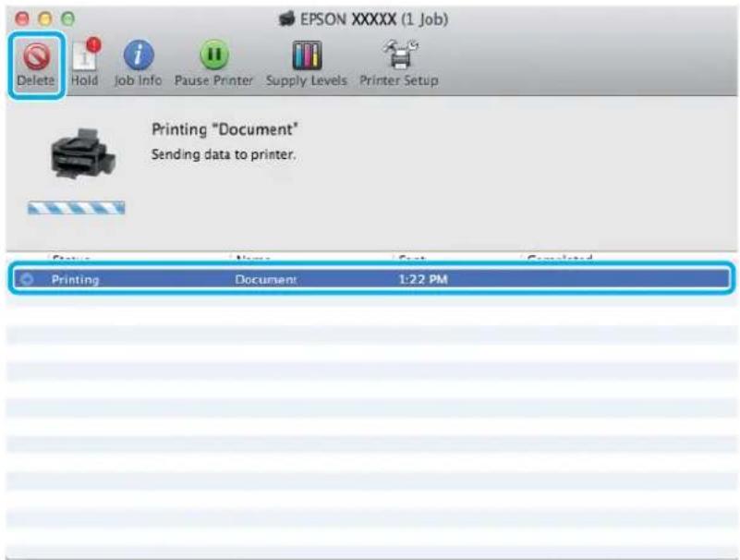Image resolution: width=740 pixels, height=560 pixels.
Task: Click the "Sending data to printer." text
Action: click(224, 154)
